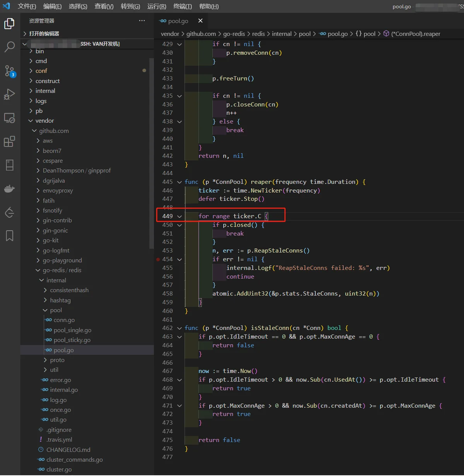Click breadcrumb redis
464x476 pixels.
click(x=258, y=34)
